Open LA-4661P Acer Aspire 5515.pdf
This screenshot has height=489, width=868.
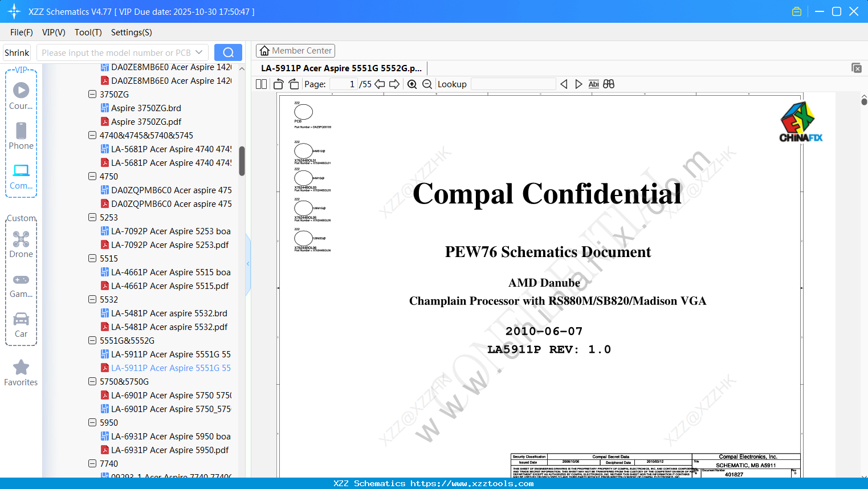[x=165, y=286]
